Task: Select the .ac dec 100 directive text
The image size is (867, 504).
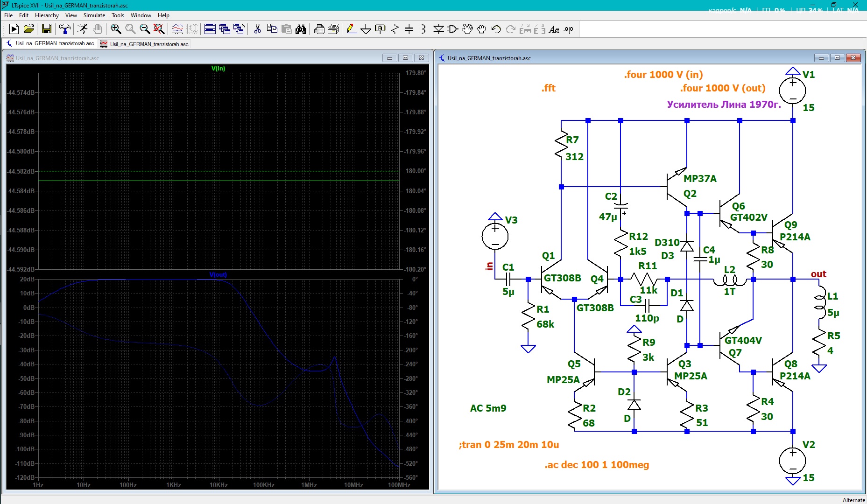Action: pos(597,465)
